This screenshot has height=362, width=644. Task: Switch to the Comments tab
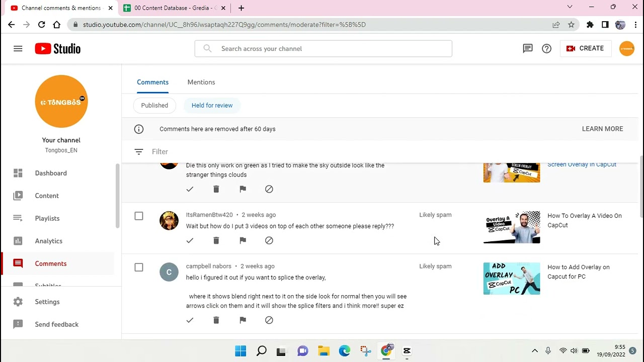[152, 82]
